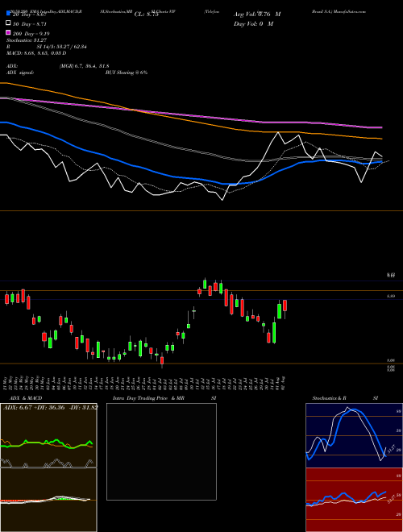Click the '02 Aug' date axis label
This screenshot has width=403, height=532.
(283, 383)
